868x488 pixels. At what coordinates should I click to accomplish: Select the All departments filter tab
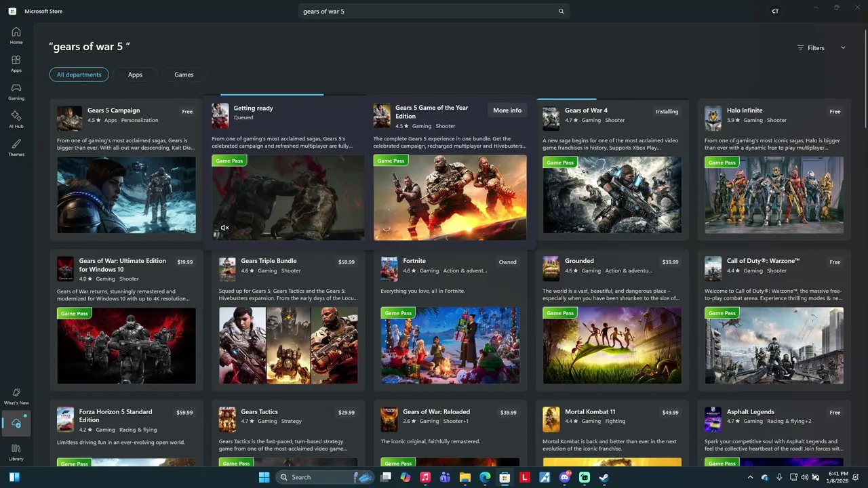(x=79, y=75)
